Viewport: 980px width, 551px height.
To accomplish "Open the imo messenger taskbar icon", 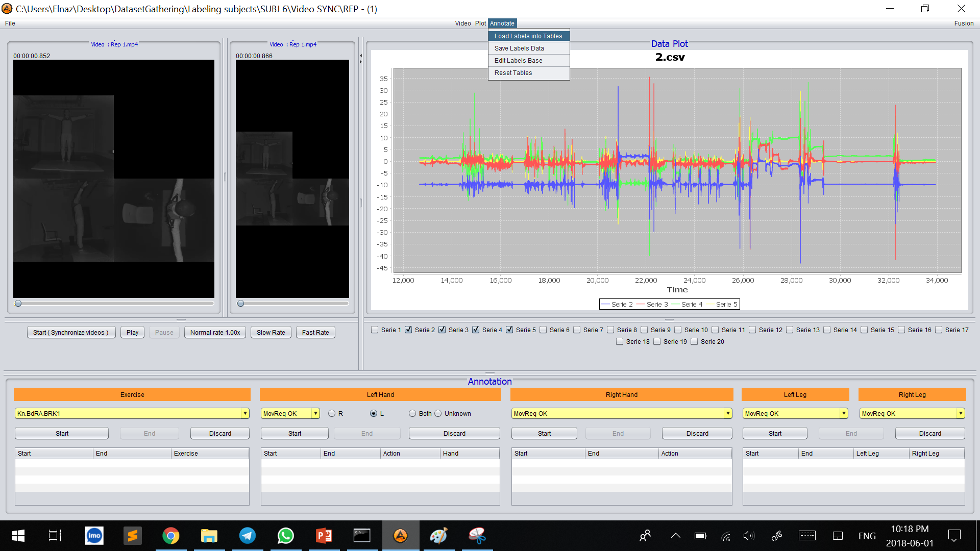I will (94, 536).
